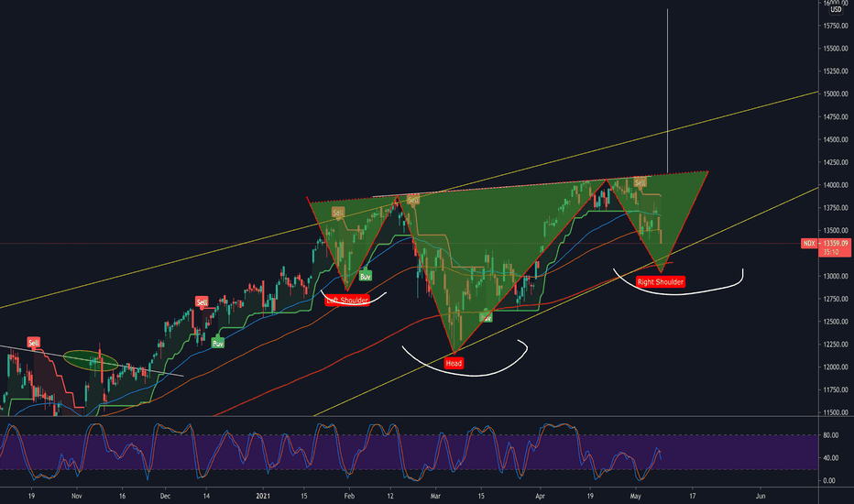Click the Buy signal marker before Dec

tap(217, 344)
